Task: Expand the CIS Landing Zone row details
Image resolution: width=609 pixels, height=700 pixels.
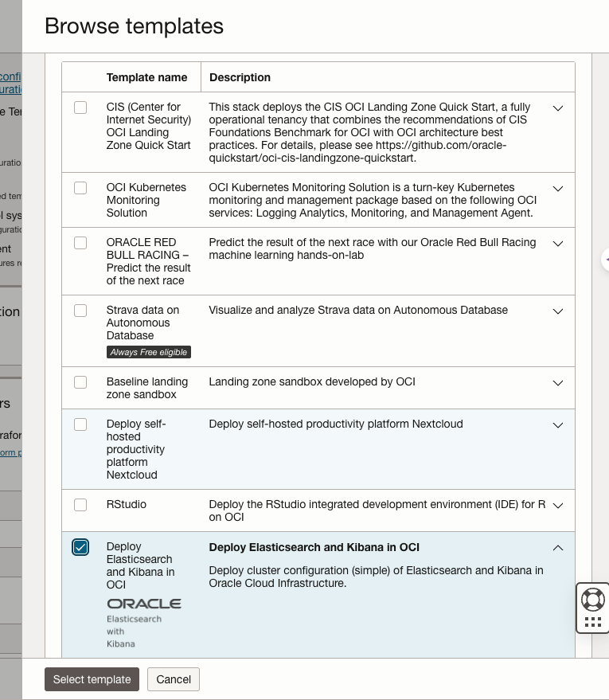Action: (558, 108)
